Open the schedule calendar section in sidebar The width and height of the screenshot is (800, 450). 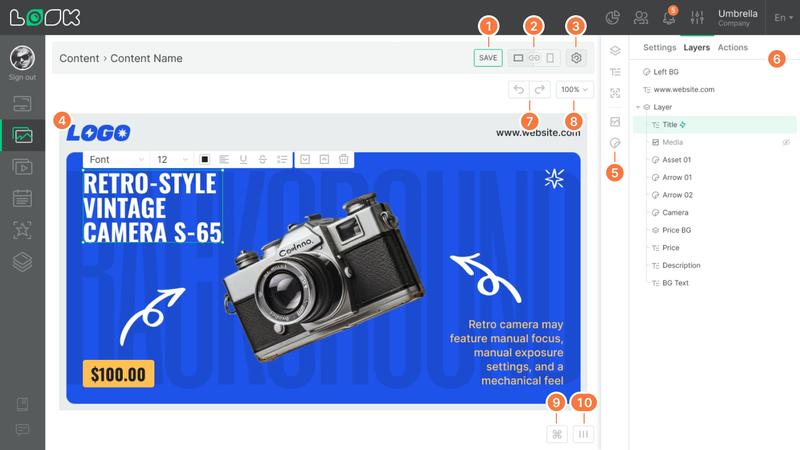22,198
